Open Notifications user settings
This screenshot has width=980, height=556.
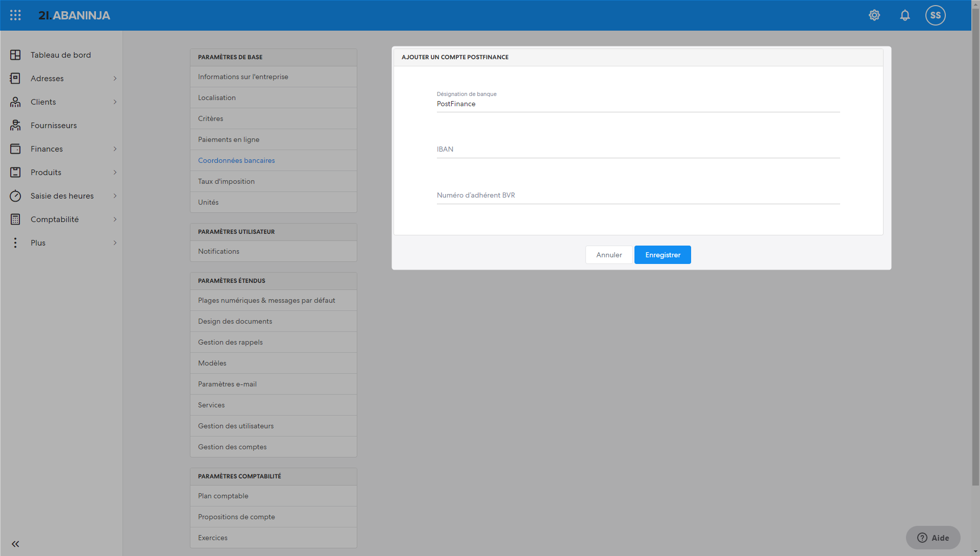(x=273, y=251)
